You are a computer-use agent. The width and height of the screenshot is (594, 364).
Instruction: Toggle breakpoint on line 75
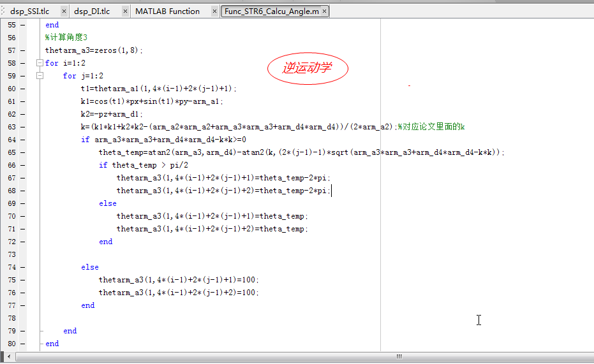pos(23,280)
